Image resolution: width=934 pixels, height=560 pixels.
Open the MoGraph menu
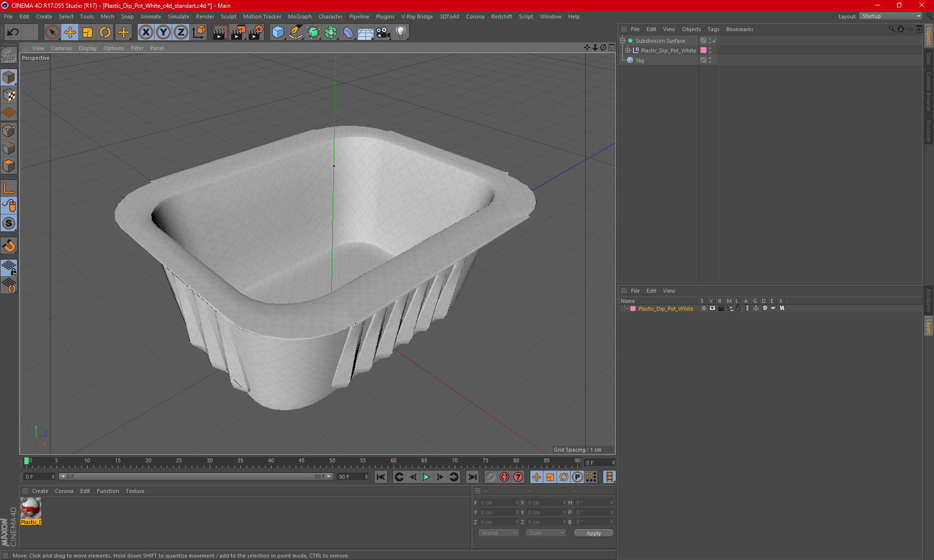point(299,17)
